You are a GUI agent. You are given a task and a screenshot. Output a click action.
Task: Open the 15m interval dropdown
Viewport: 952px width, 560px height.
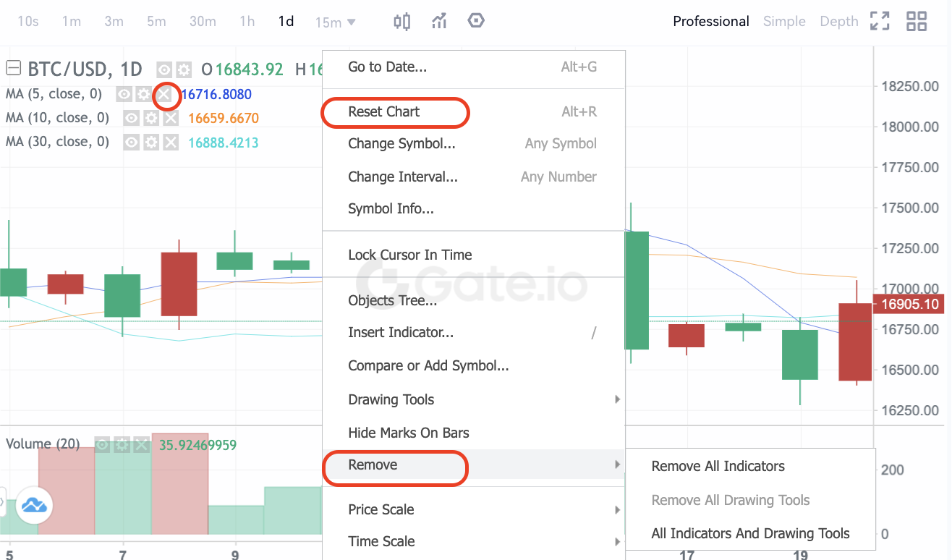click(x=335, y=22)
